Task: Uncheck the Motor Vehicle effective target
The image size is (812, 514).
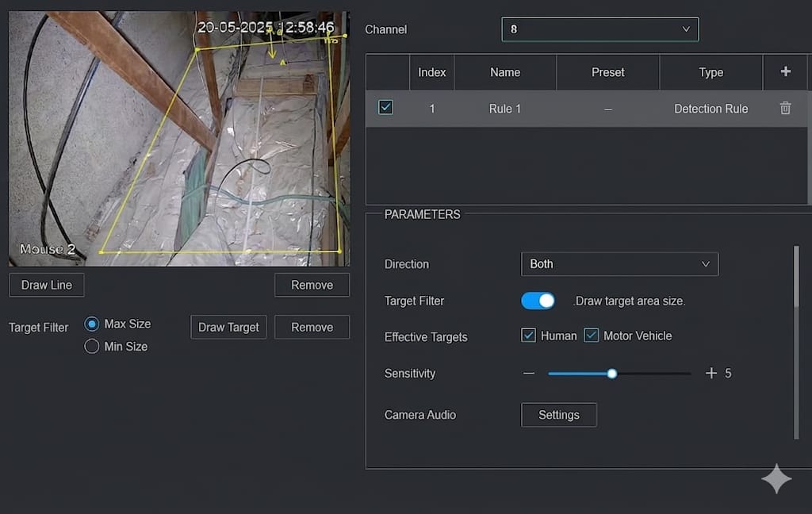Action: coord(592,336)
